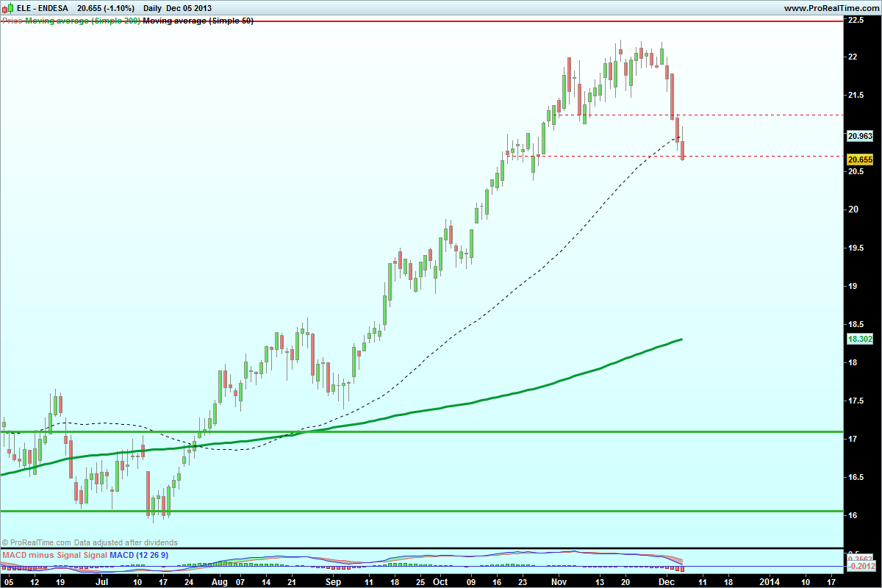Image resolution: width=882 pixels, height=588 pixels.
Task: Select the blue MACD (12 26 9) label
Action: pyautogui.click(x=139, y=554)
